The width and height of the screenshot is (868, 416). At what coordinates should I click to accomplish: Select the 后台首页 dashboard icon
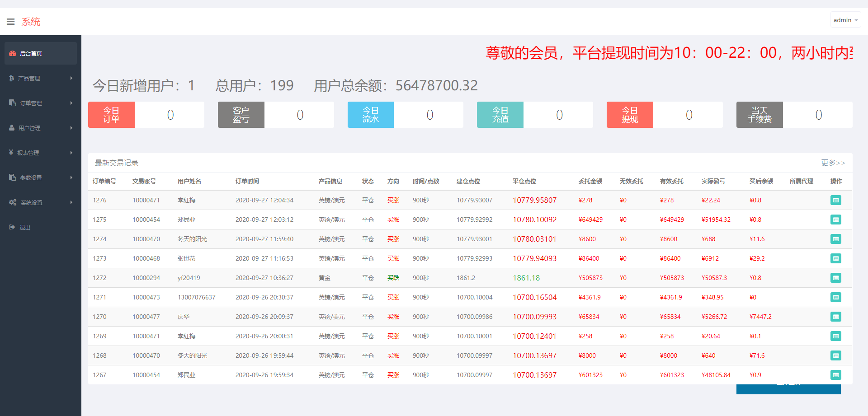point(12,53)
